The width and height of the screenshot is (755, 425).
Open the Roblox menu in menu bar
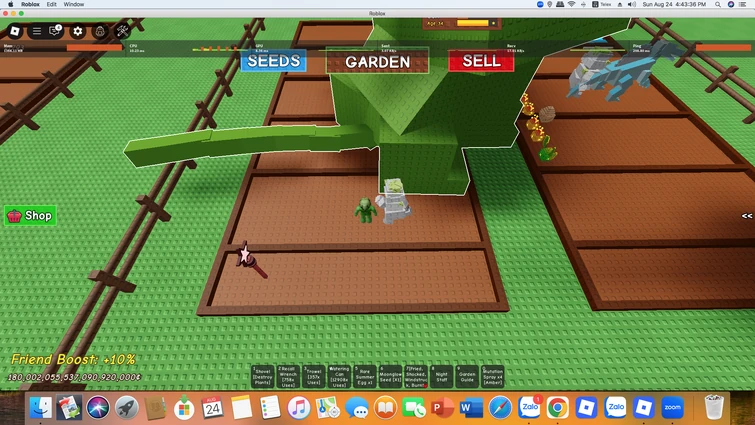click(x=30, y=4)
